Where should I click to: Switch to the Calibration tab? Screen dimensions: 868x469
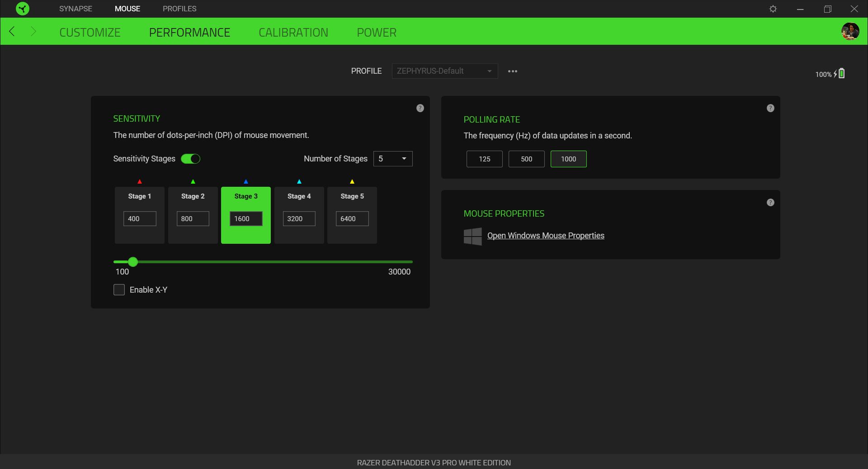click(293, 32)
